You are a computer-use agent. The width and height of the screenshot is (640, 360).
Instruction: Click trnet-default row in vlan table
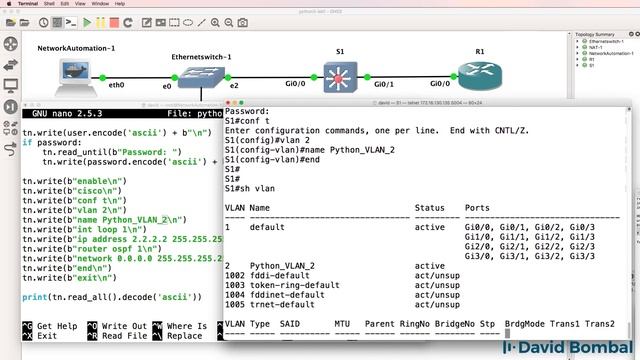pos(342,304)
